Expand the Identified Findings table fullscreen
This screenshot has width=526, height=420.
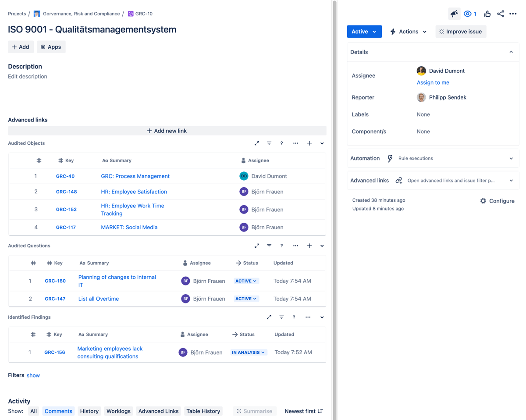pos(269,317)
